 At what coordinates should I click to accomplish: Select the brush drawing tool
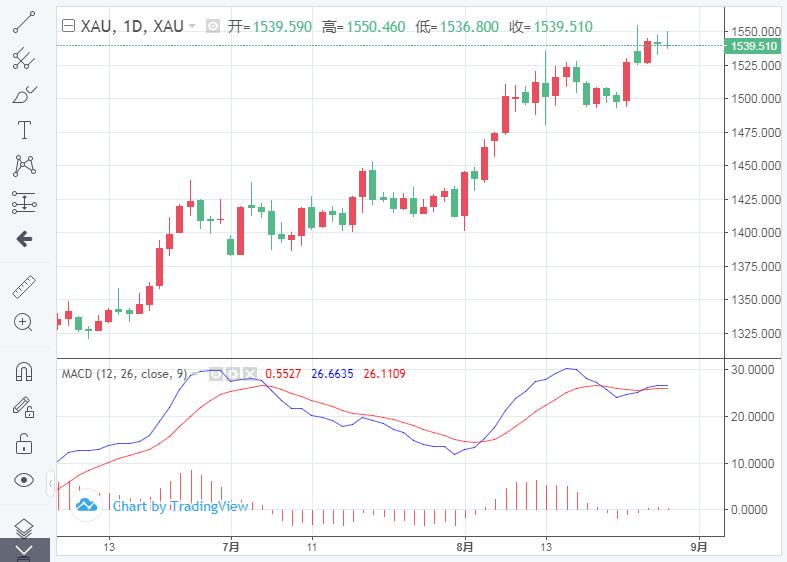[x=24, y=94]
